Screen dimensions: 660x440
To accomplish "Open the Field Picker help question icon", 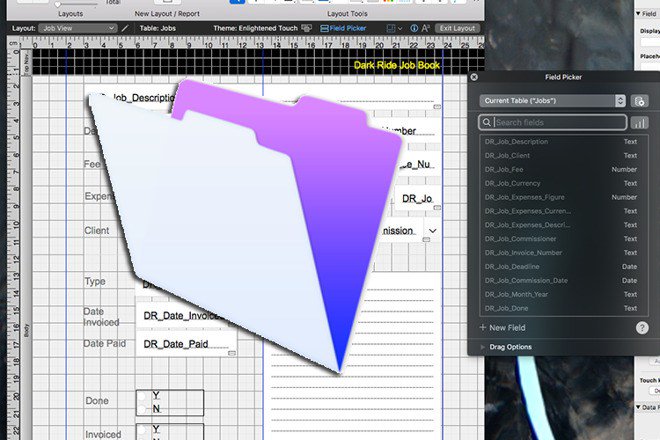I will pyautogui.click(x=642, y=328).
